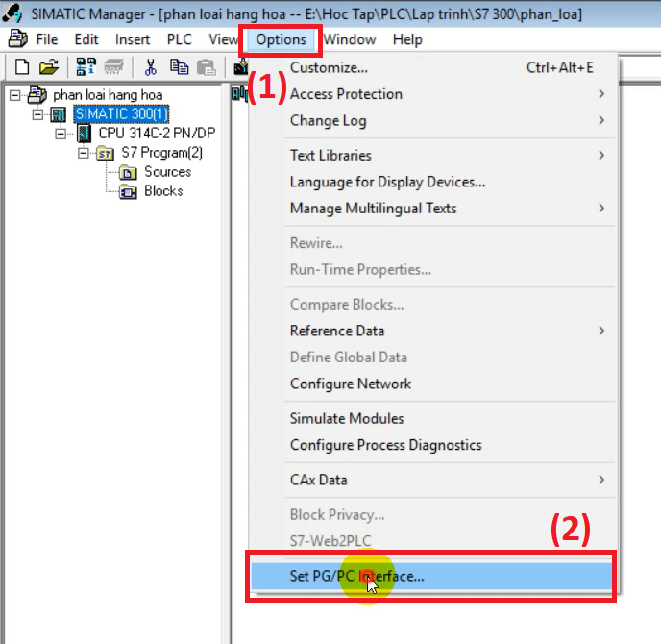Open the Window menu
This screenshot has width=661, height=644.
click(x=350, y=39)
